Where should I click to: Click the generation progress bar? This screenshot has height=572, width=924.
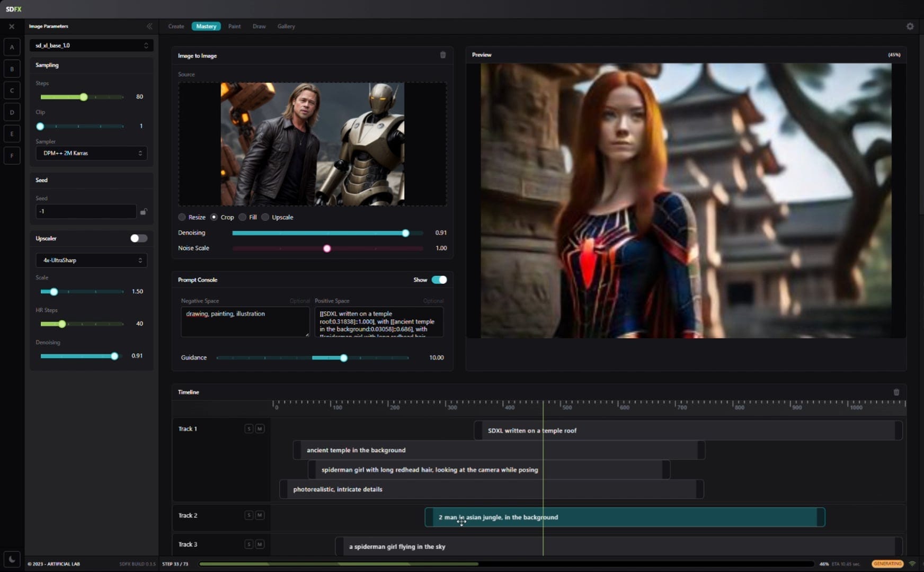click(x=506, y=564)
